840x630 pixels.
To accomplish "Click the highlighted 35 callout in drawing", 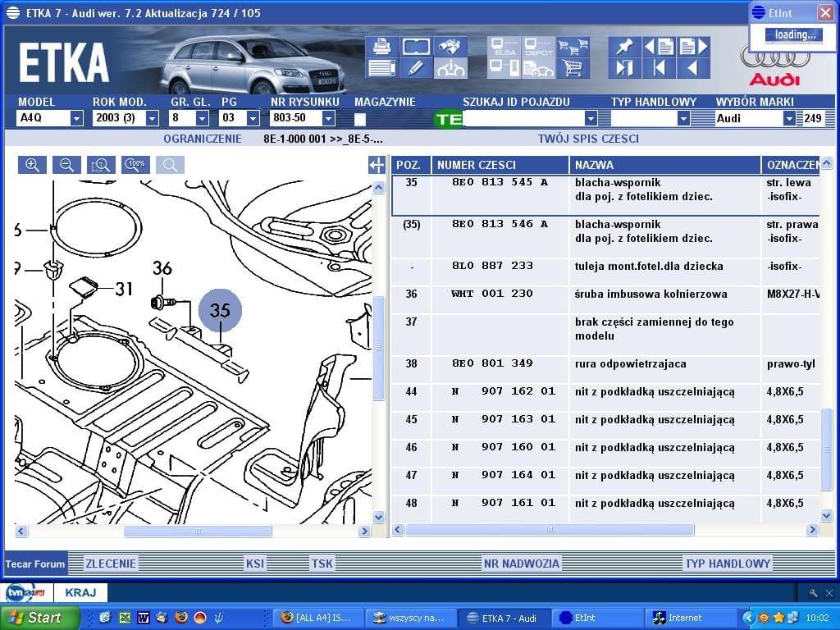I will click(220, 310).
